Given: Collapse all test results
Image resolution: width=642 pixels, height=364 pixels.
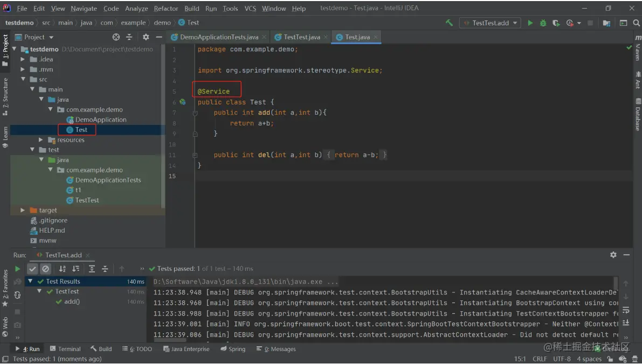Looking at the screenshot, I should point(105,269).
